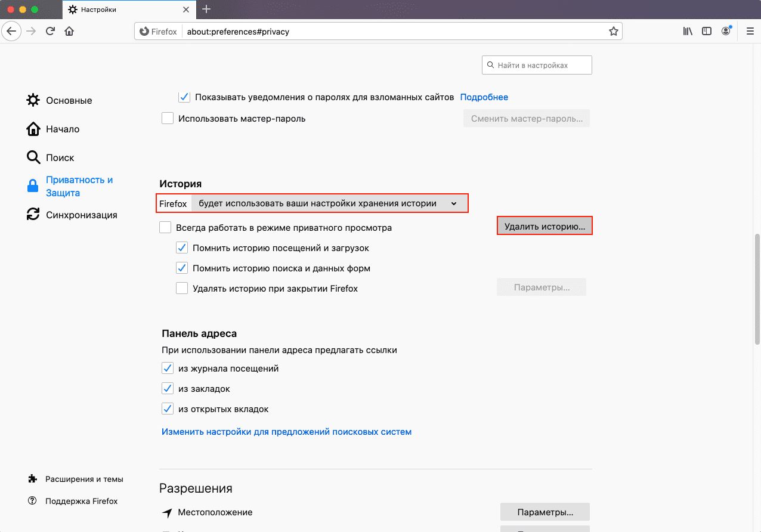Uncheck 'из закладок' address bar suggestion
Screen dimensions: 761x532
tap(168, 389)
